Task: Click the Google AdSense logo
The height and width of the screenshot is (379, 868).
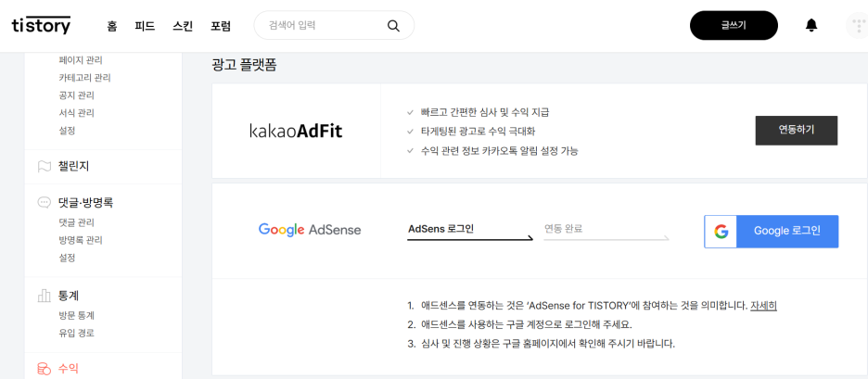Action: coord(310,229)
